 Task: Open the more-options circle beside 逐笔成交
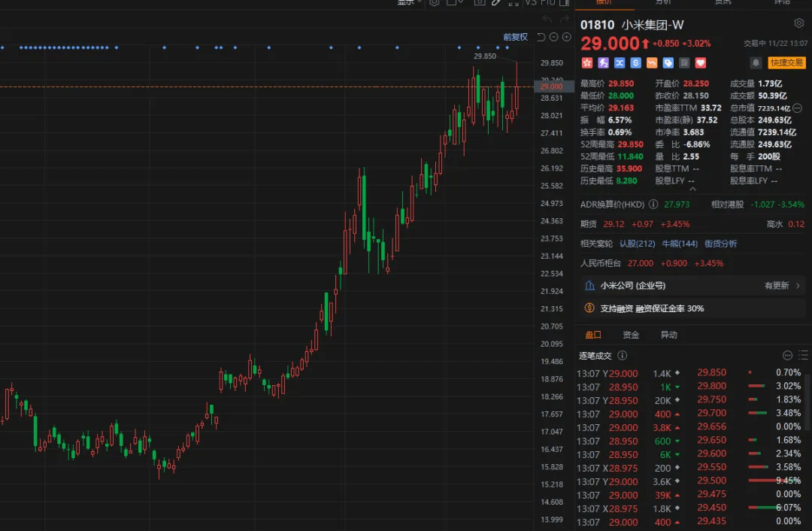click(x=788, y=356)
